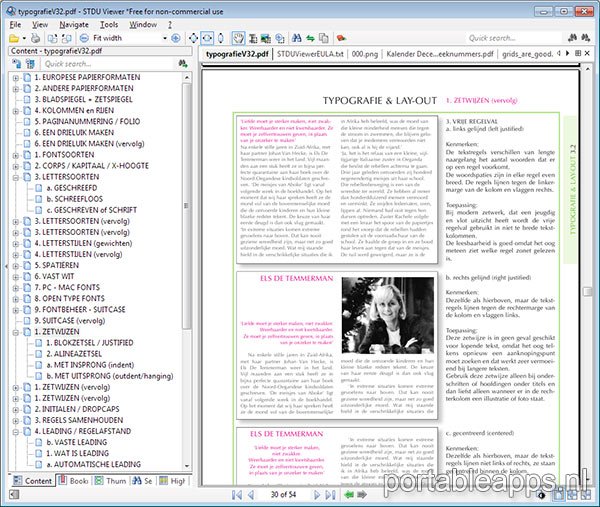Open the recent files arrow beside the folder icon
The height and width of the screenshot is (507, 600).
click(24, 38)
